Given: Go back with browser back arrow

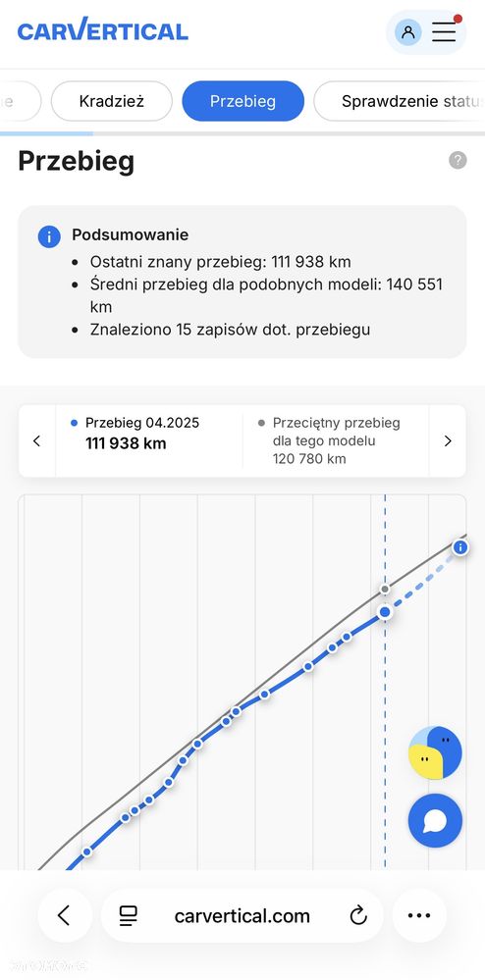Looking at the screenshot, I should (65, 915).
